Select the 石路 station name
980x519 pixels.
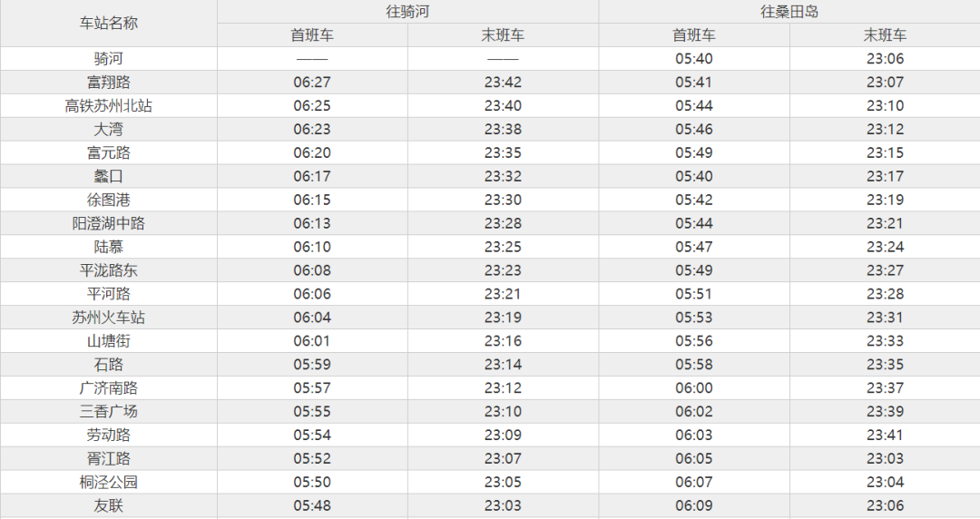click(108, 365)
